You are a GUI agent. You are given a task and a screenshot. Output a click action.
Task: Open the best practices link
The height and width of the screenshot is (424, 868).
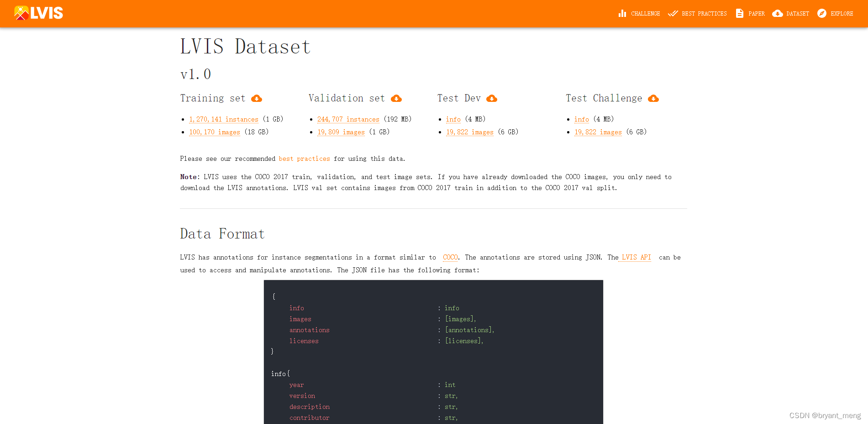pyautogui.click(x=304, y=159)
